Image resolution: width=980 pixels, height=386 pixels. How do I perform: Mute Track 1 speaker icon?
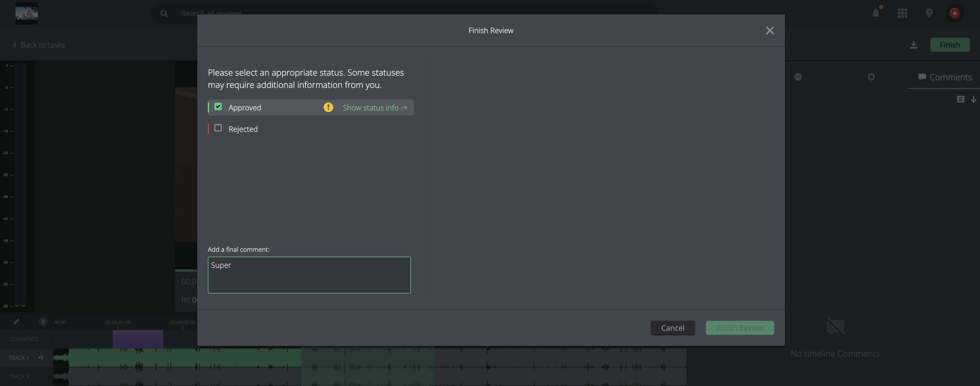[x=40, y=357]
